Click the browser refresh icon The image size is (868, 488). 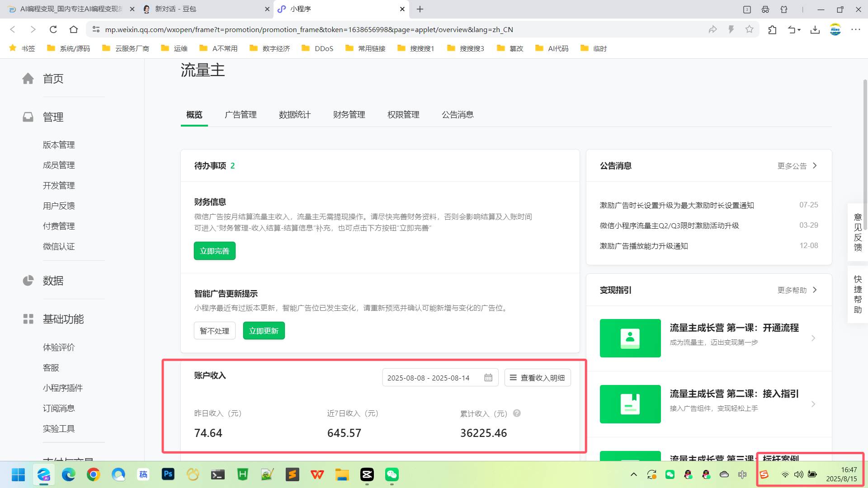(x=53, y=29)
